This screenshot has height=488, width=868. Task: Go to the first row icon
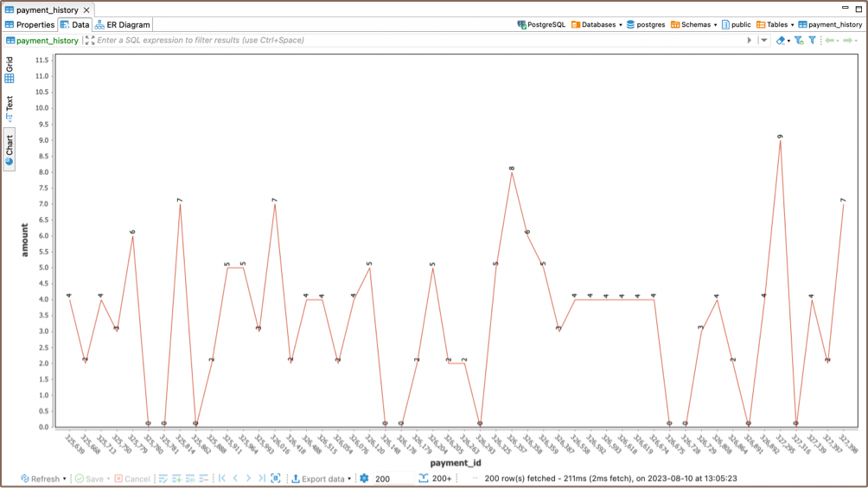(222, 478)
